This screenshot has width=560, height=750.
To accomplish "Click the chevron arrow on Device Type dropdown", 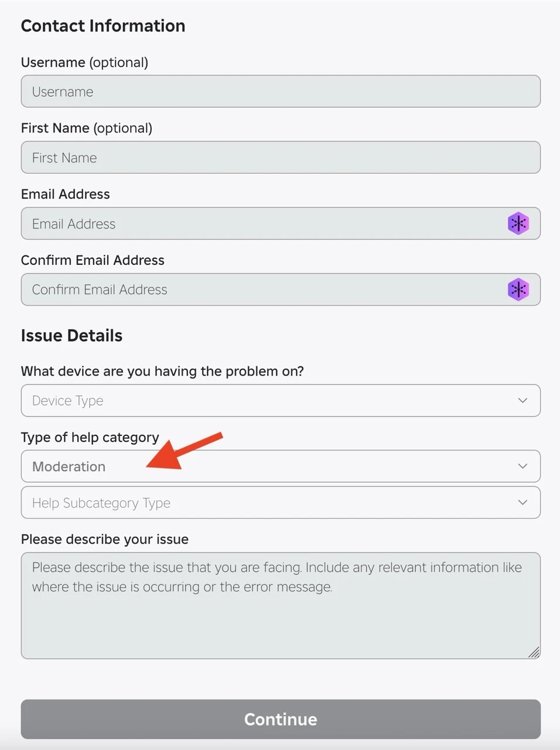I will [x=523, y=400].
